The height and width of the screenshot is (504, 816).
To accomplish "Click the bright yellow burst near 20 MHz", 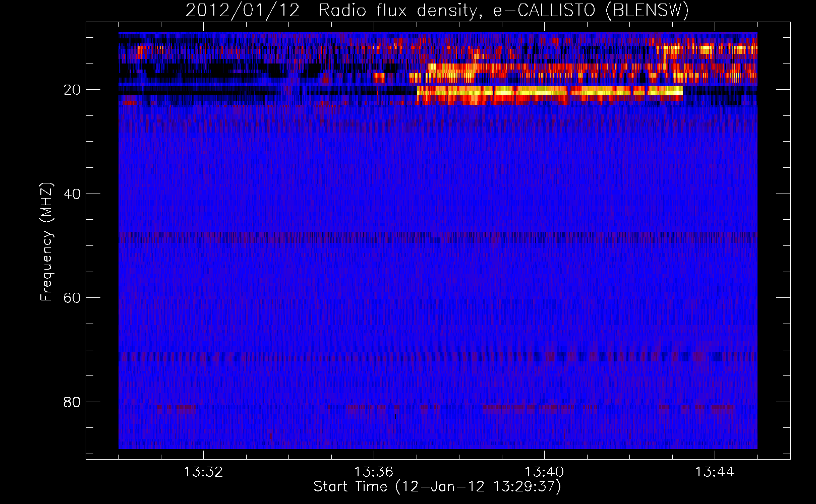I will [550, 92].
